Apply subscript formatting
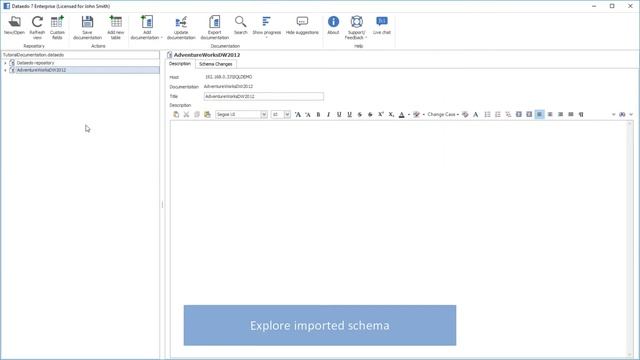 coord(391,115)
